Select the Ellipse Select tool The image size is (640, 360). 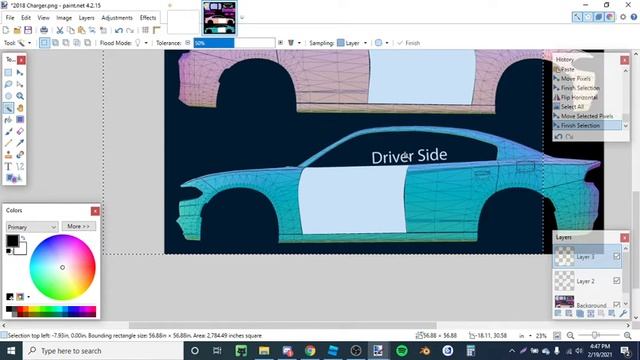[8, 96]
